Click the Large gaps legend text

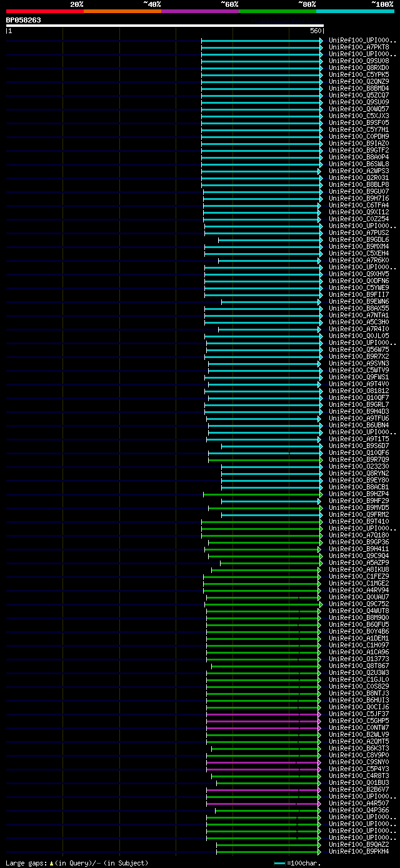77,863
